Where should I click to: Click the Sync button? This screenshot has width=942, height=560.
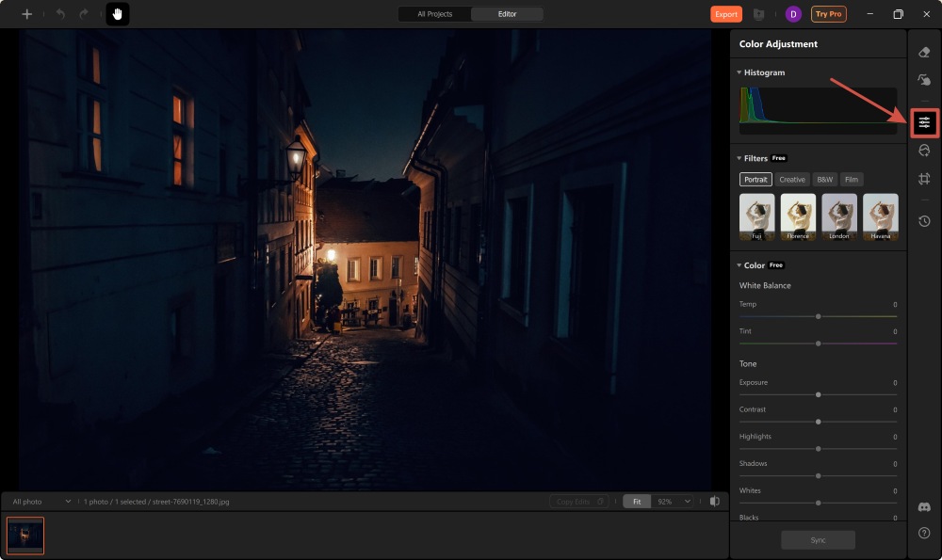(818, 539)
